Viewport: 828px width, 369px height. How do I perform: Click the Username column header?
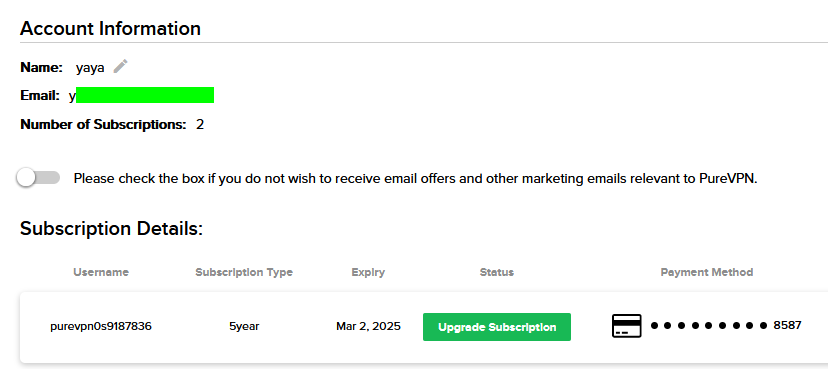[x=101, y=272]
